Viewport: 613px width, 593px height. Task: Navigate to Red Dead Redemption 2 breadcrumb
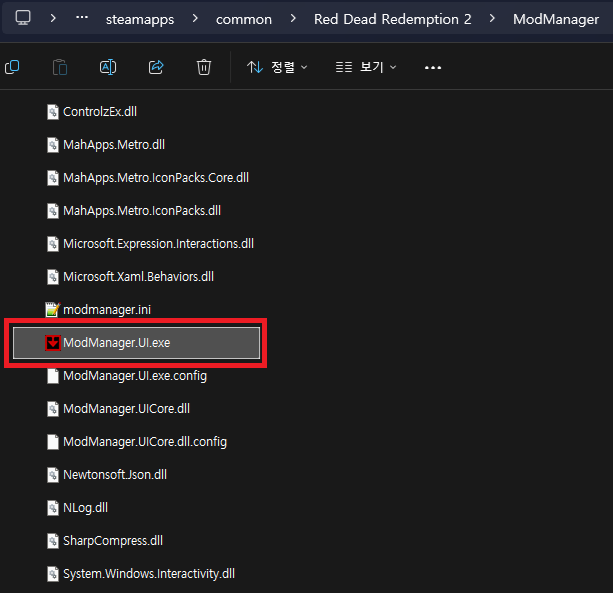click(393, 19)
